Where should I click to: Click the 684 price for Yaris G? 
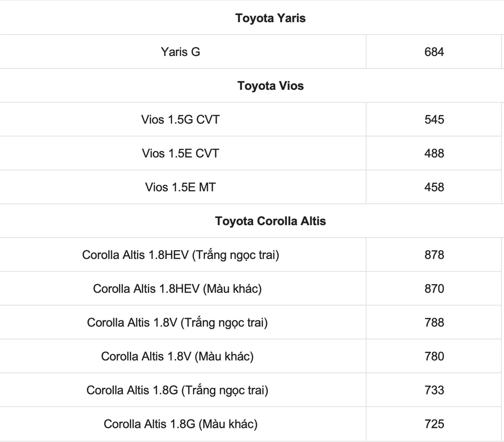(x=434, y=51)
